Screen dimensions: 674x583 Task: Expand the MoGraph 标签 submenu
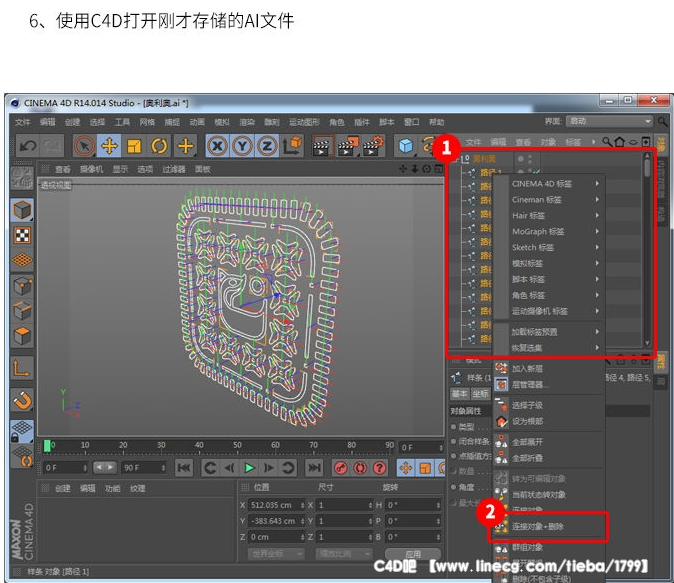(x=549, y=231)
